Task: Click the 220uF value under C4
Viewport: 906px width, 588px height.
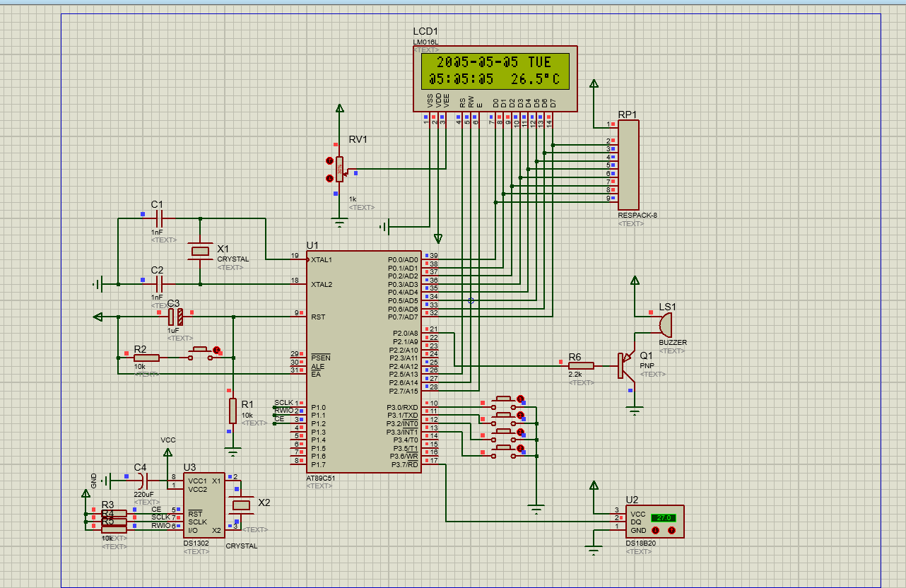Action: 143,494
